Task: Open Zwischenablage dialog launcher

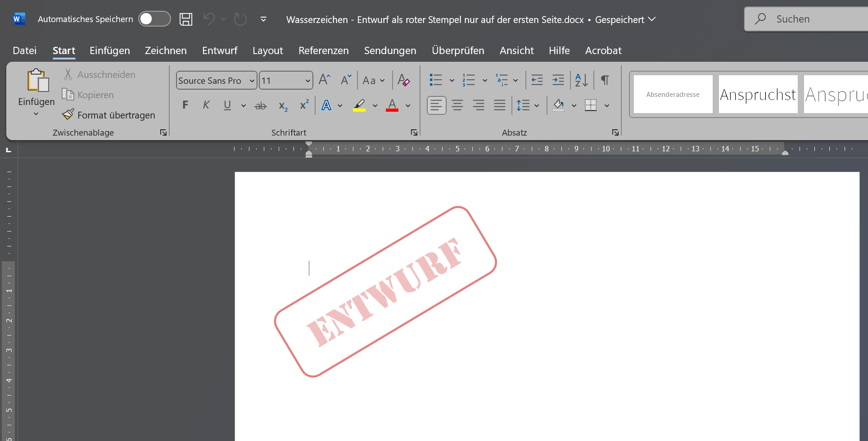Action: click(x=163, y=132)
